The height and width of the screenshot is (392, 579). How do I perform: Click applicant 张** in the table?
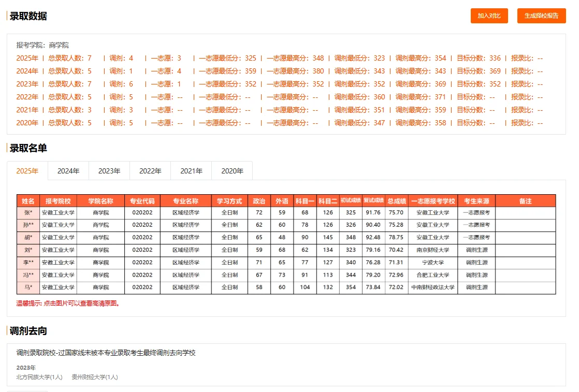(x=28, y=212)
